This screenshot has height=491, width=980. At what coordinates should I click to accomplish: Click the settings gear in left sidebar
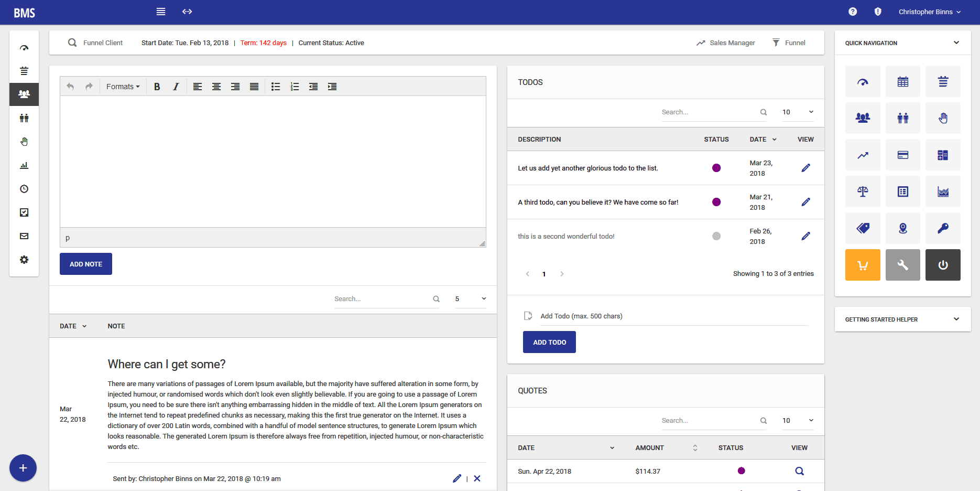click(24, 260)
